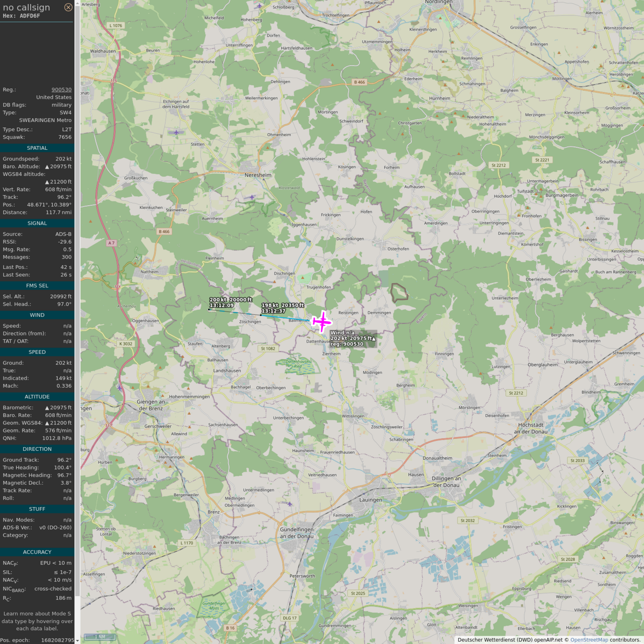Screen dimensions: 644x644
Task: Click the 1 NM map scale bar
Action: pos(99,636)
